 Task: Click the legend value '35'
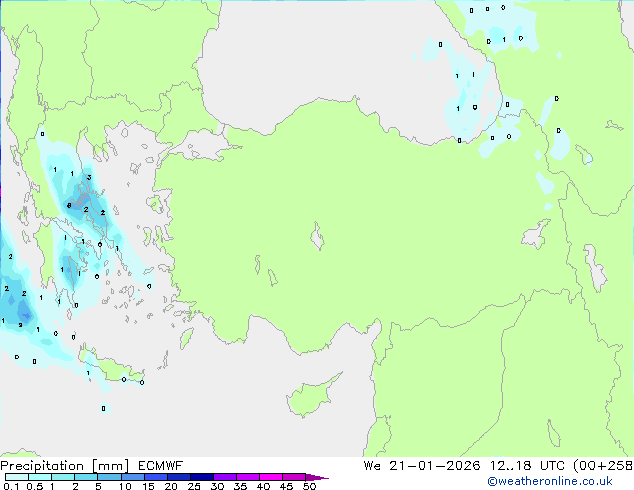click(x=240, y=486)
